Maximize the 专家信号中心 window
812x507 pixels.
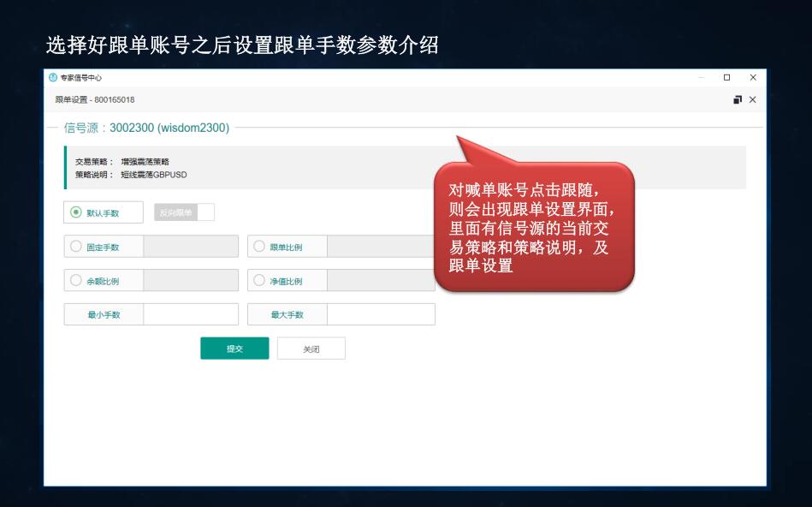[x=727, y=78]
